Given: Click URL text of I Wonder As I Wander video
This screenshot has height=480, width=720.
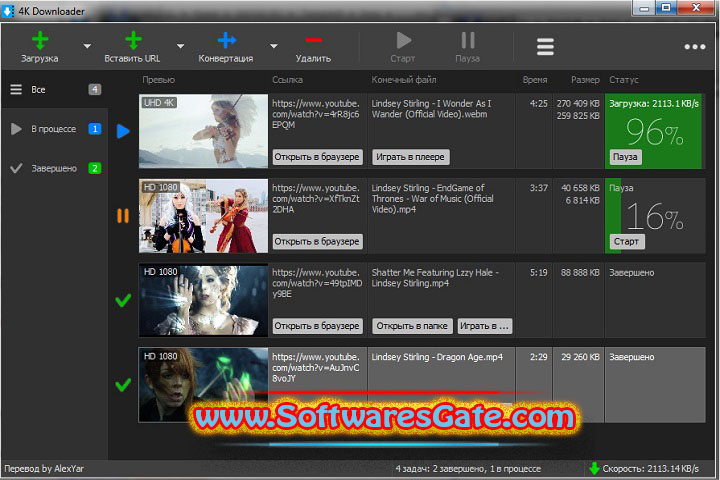Looking at the screenshot, I should (316, 114).
